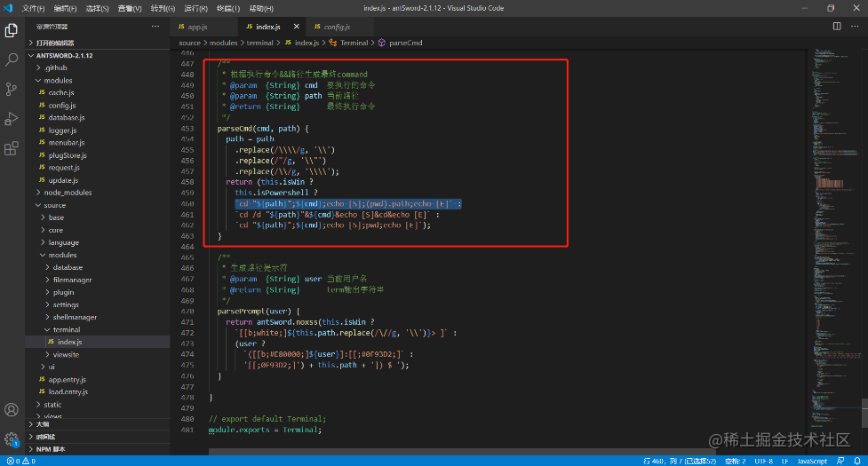Open plugStore.js file in explorer
868x466 pixels.
[67, 155]
